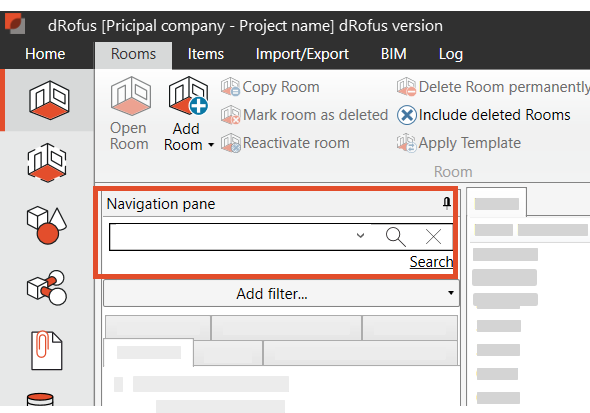Click Reactivate room in ribbon
The height and width of the screenshot is (413, 590).
(285, 143)
